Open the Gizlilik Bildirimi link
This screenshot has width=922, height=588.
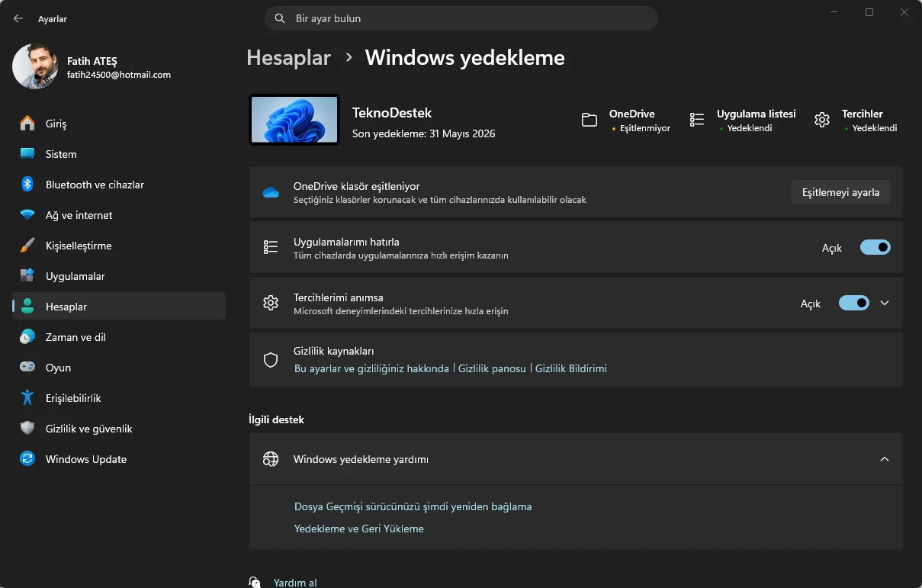571,368
